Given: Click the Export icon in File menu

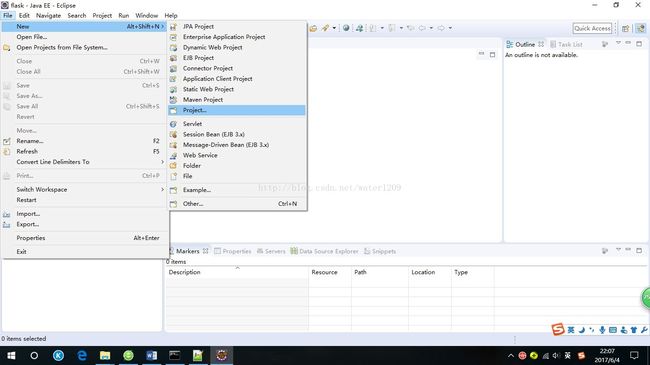Looking at the screenshot, I should pos(7,224).
